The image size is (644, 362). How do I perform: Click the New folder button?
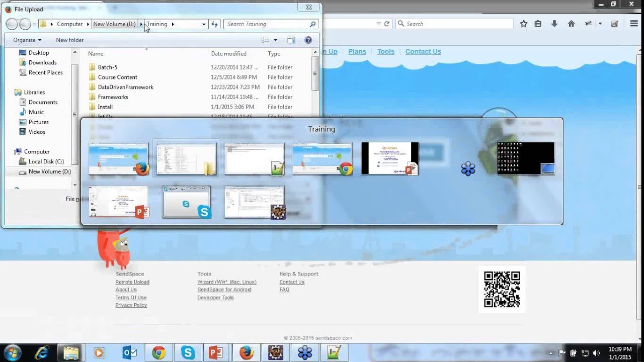(70, 40)
